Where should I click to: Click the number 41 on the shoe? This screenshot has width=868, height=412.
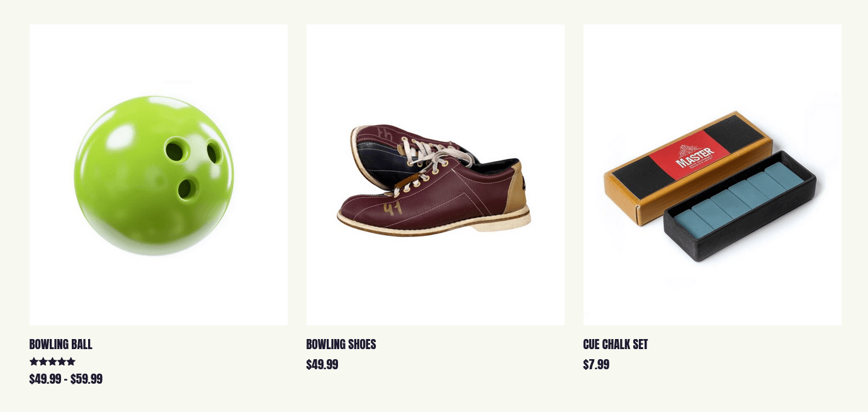pos(393,208)
